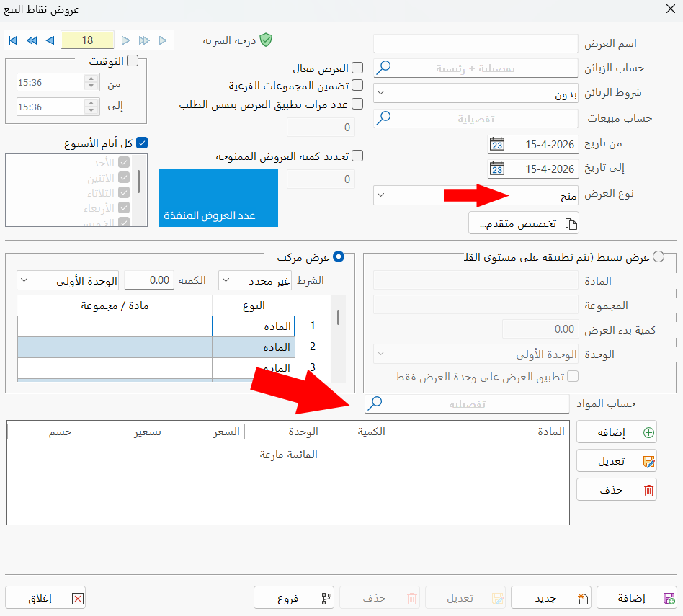Click the حساب الزبائن account field

point(476,68)
